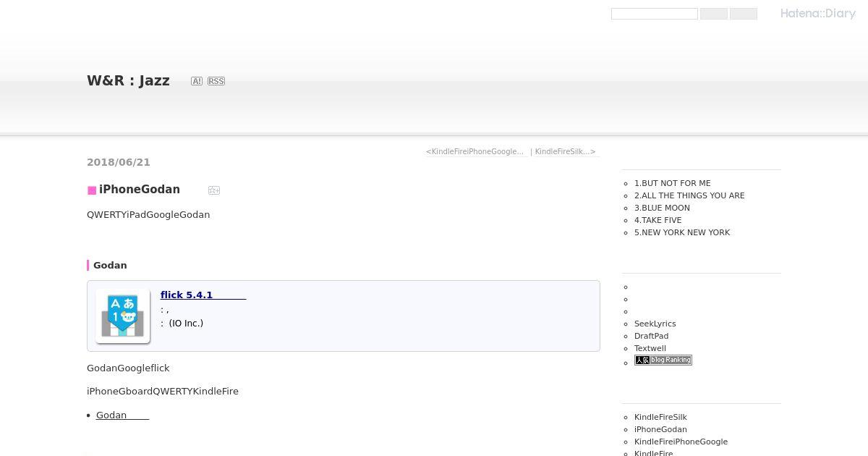Click the QWERTYiPadGoogleGodan paragraph text
The width and height of the screenshot is (868, 456).
(148, 214)
